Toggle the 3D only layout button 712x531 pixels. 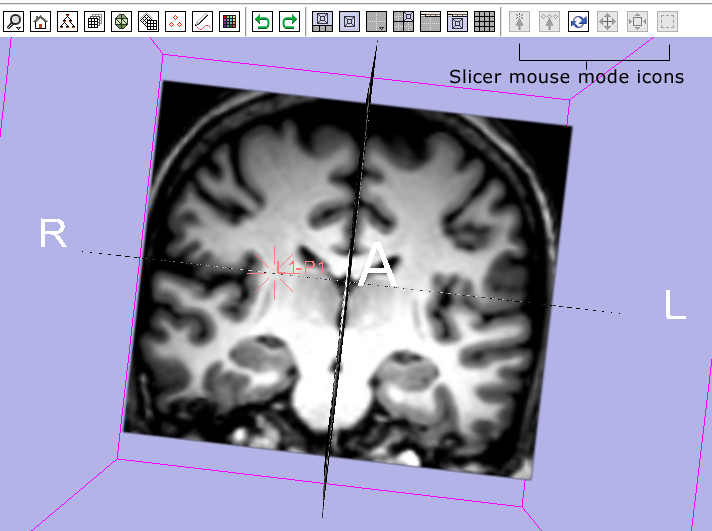pos(350,20)
